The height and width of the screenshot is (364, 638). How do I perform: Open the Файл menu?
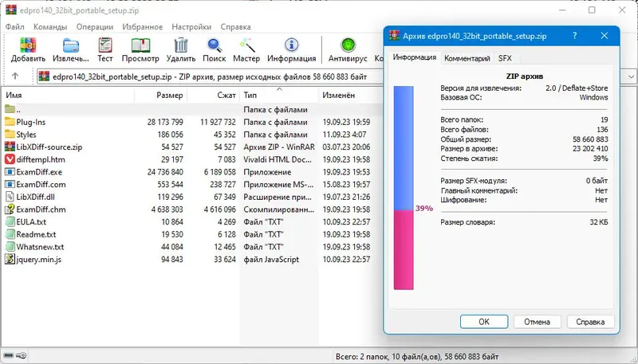click(x=14, y=27)
